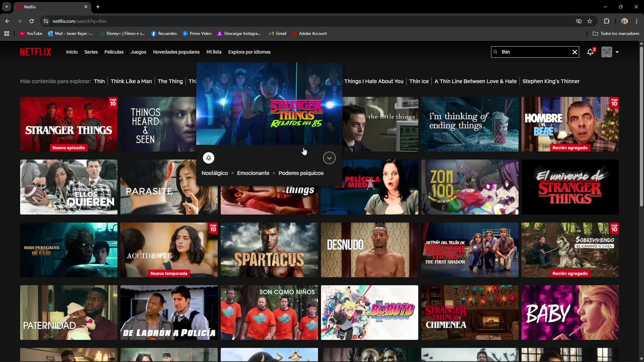Open Series in Netflix menu
The height and width of the screenshot is (362, 644).
(x=91, y=52)
